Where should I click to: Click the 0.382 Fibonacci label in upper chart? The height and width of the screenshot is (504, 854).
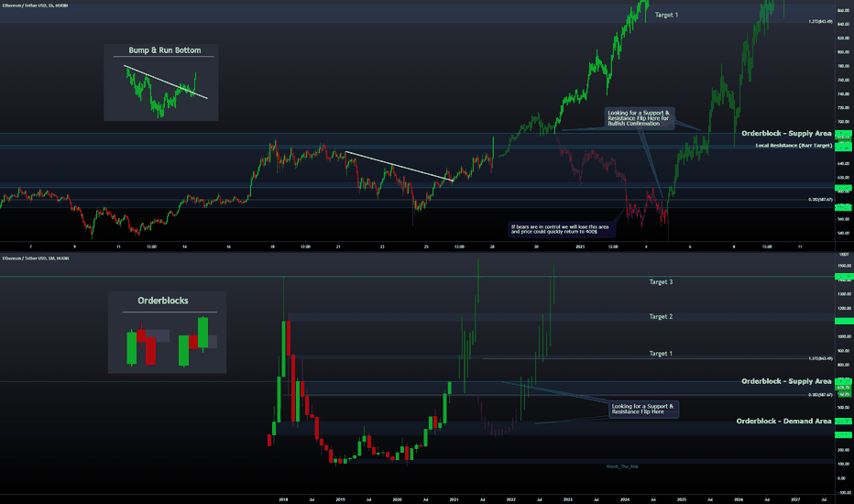tap(820, 200)
